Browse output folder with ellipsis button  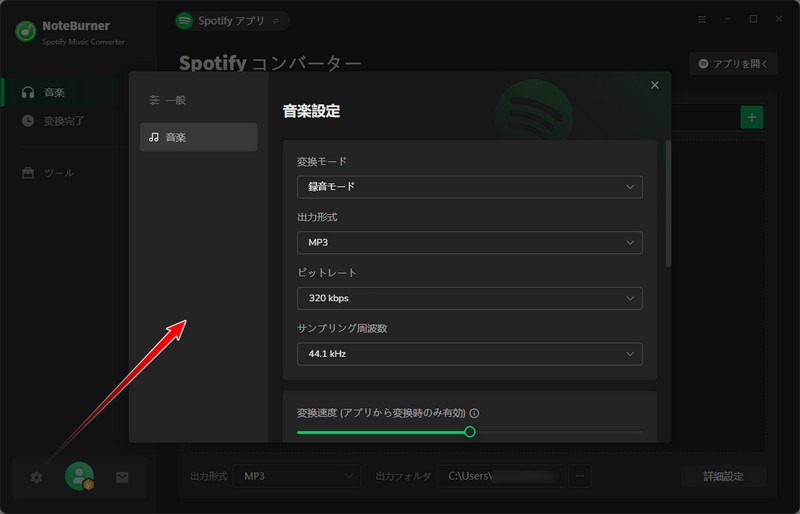(x=580, y=476)
